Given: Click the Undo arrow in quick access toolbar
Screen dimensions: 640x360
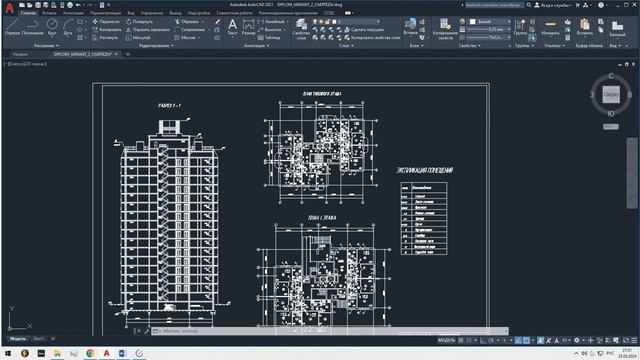Looking at the screenshot, I should tap(78, 5).
